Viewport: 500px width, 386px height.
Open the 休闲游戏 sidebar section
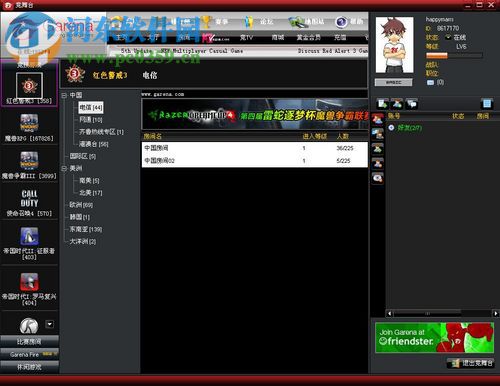[x=29, y=367]
